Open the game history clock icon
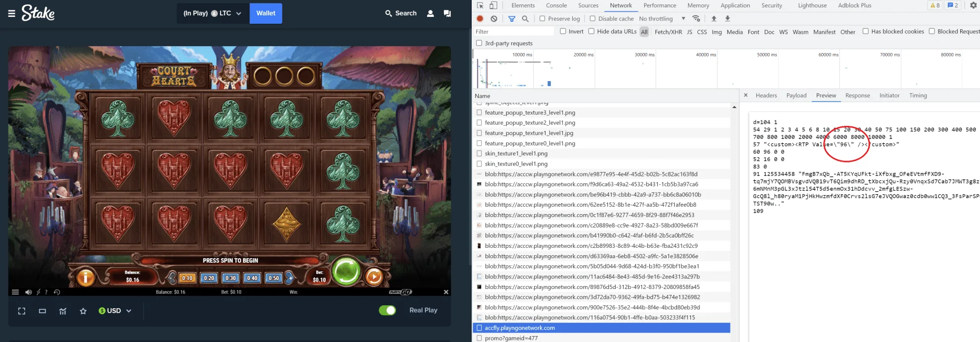 pyautogui.click(x=57, y=292)
